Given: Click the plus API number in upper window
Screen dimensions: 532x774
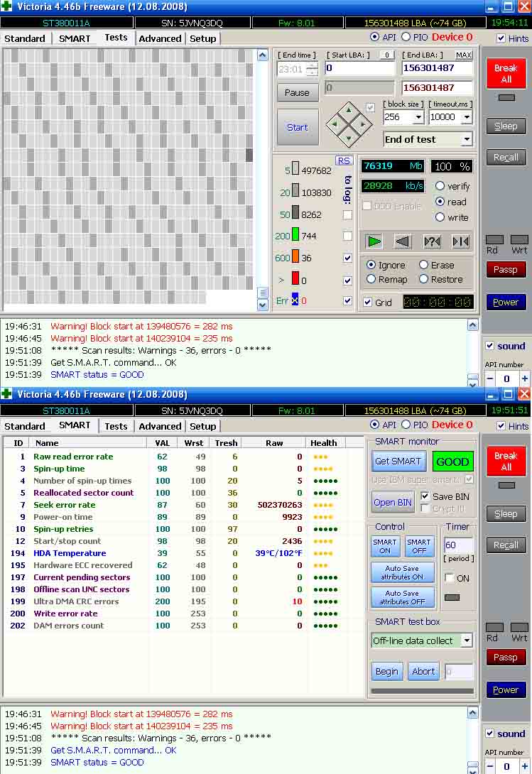Looking at the screenshot, I should tap(525, 378).
